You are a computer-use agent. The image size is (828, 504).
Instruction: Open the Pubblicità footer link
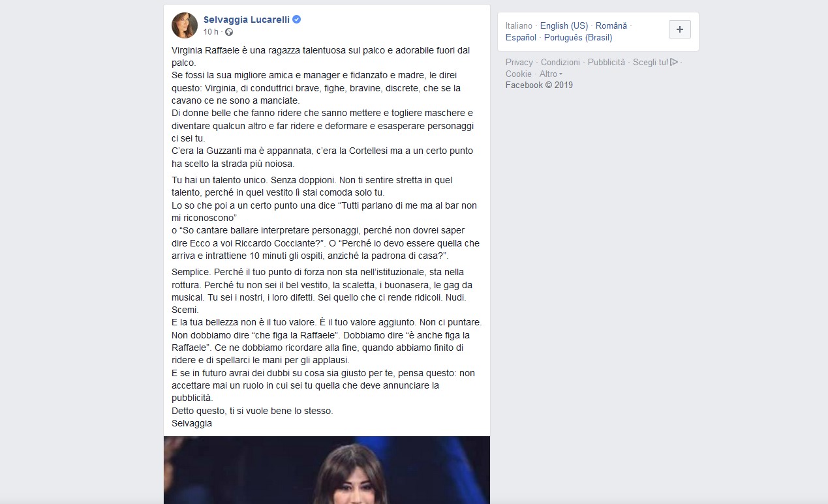point(606,62)
